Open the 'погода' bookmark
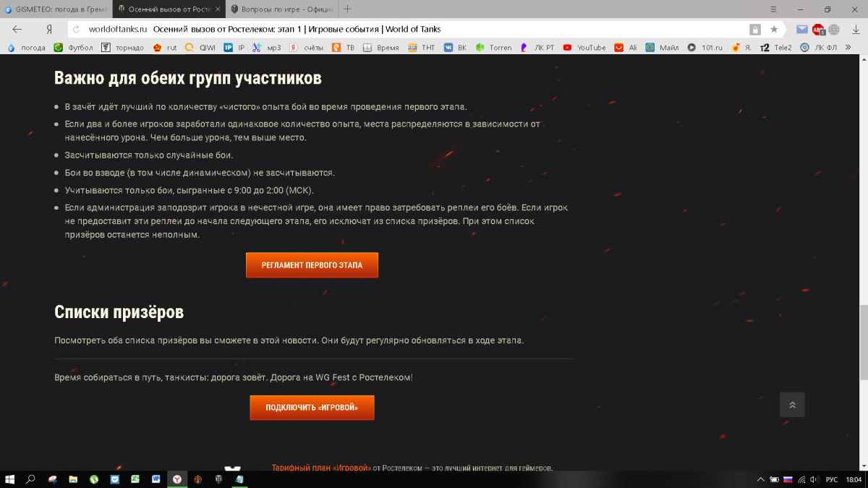The image size is (868, 488). pyautogui.click(x=25, y=48)
